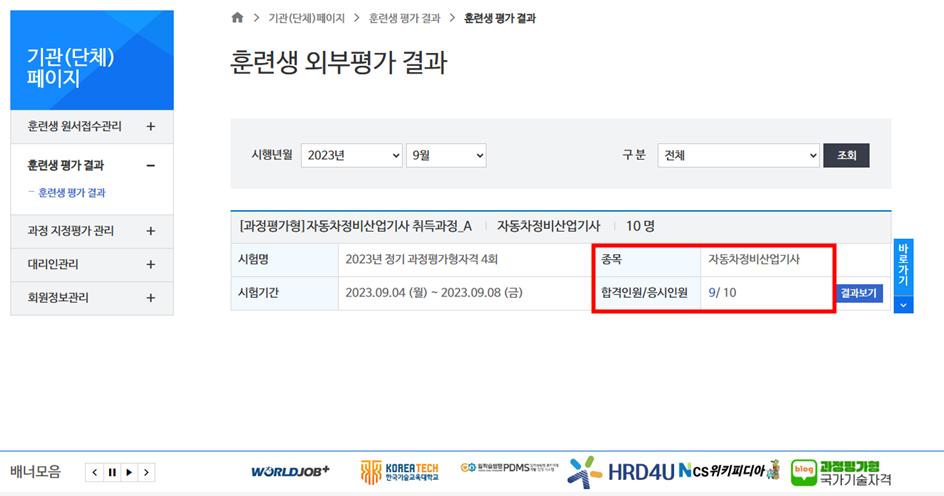Expand 대리인관리 plus icon
The height and width of the screenshot is (496, 944).
(151, 264)
